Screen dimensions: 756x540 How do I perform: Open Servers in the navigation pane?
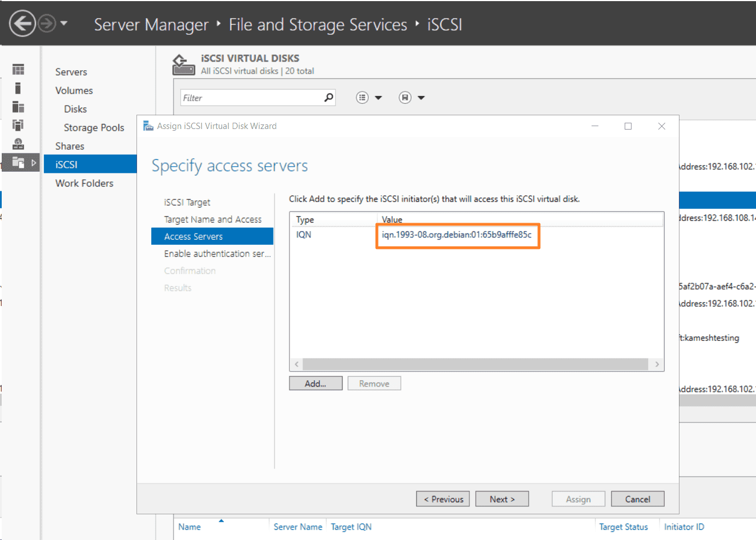pyautogui.click(x=71, y=72)
